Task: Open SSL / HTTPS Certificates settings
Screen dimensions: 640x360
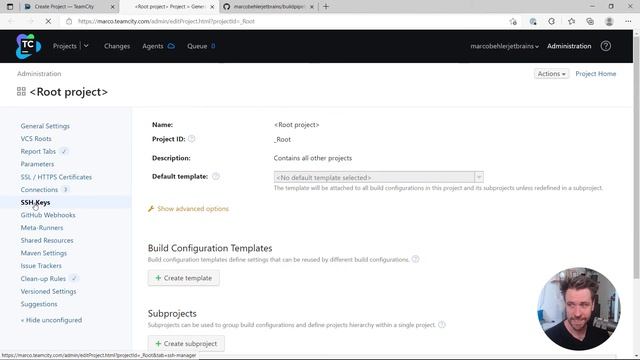Action: (x=56, y=177)
